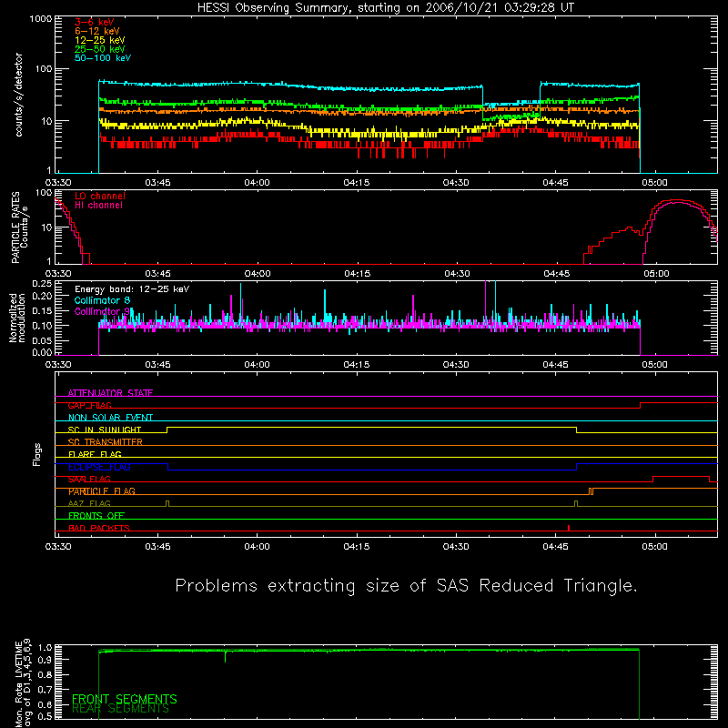
Task: Click the 0.25 y-axis label on modulation plot
Action: (x=42, y=284)
